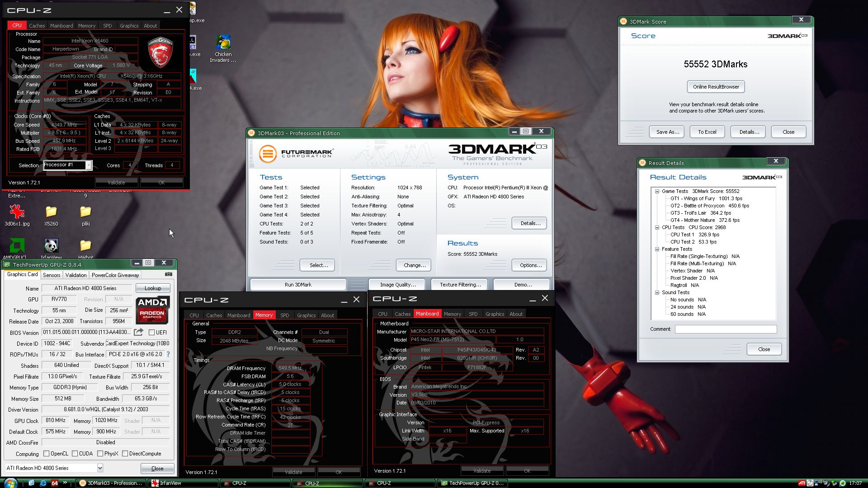Screen dimensions: 868x488
Task: Click the Futuremark orange logo in 3DMark03
Action: [268, 154]
